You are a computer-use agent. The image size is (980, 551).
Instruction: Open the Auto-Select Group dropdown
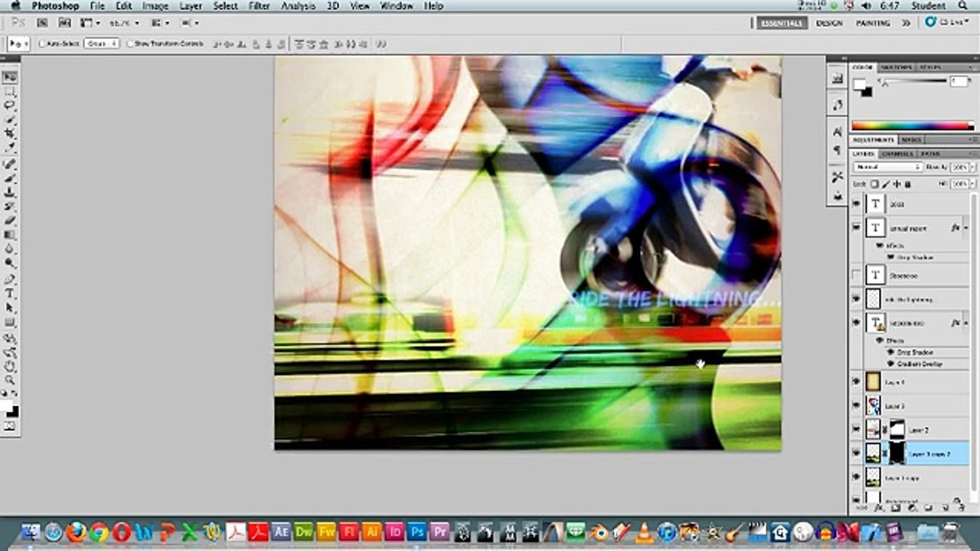pos(102,44)
